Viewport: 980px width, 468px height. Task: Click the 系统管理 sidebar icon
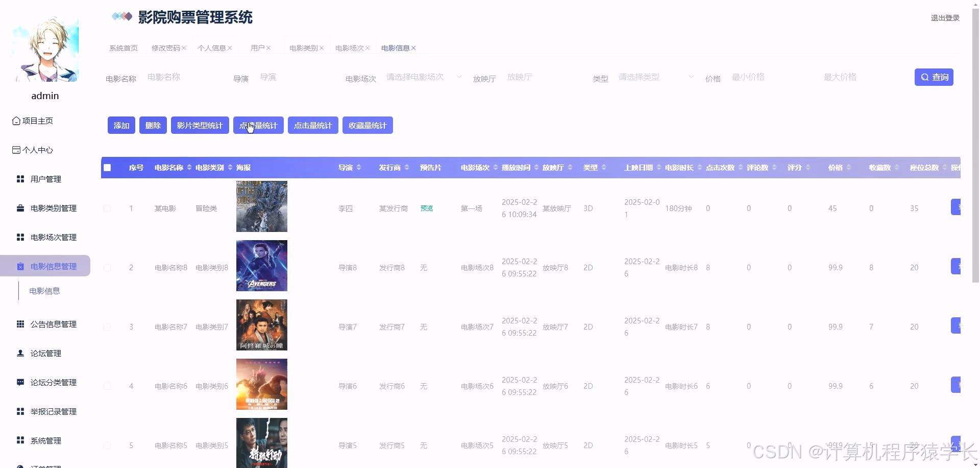[x=45, y=440]
